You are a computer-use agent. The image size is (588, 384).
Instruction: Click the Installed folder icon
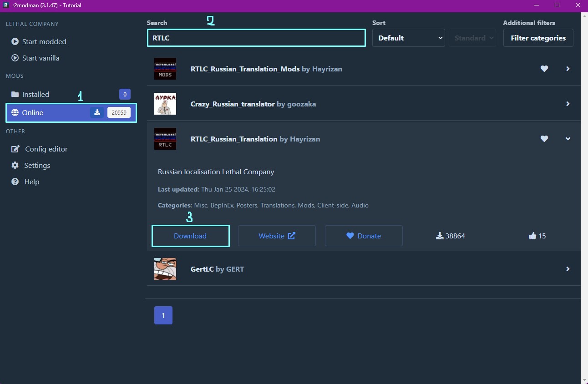point(15,94)
